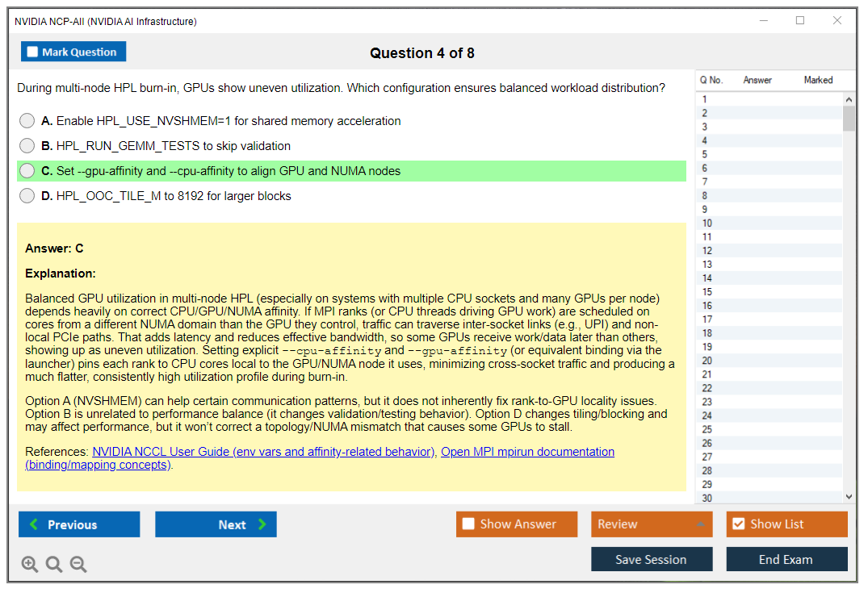Image resolution: width=868 pixels, height=593 pixels.
Task: Minimize the exam window
Action: click(x=763, y=21)
